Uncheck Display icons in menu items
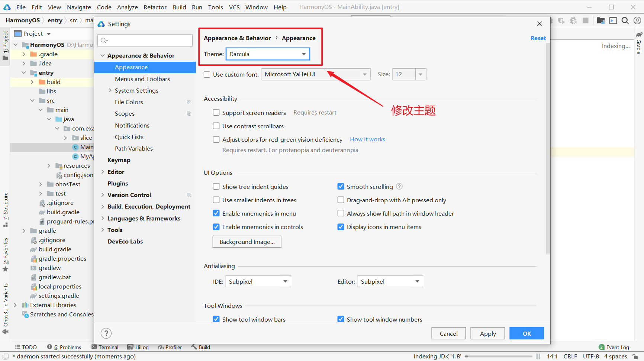The image size is (644, 361). click(341, 226)
